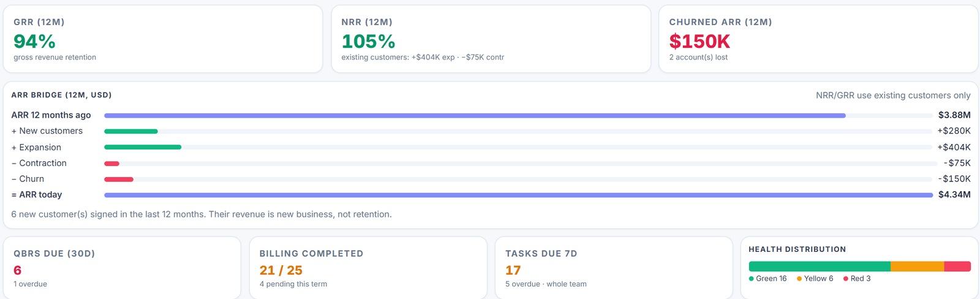Click the Green 16 legend item
980x299 pixels.
[768, 279]
